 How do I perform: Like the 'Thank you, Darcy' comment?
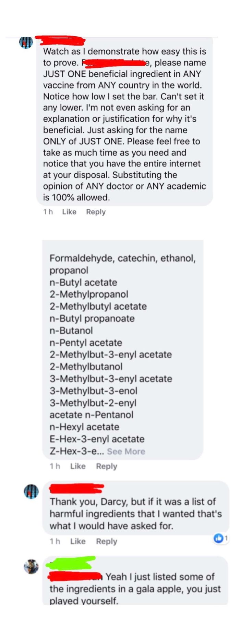(77, 541)
